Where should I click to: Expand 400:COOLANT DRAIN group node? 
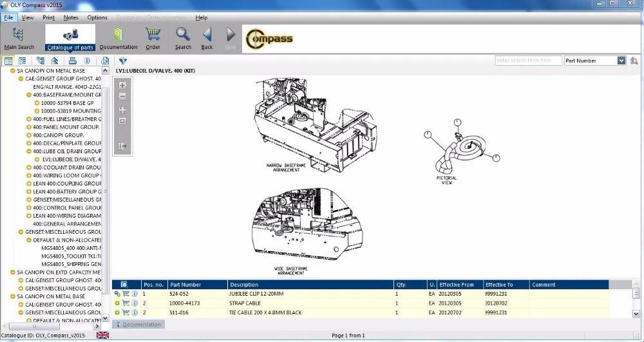pos(29,167)
